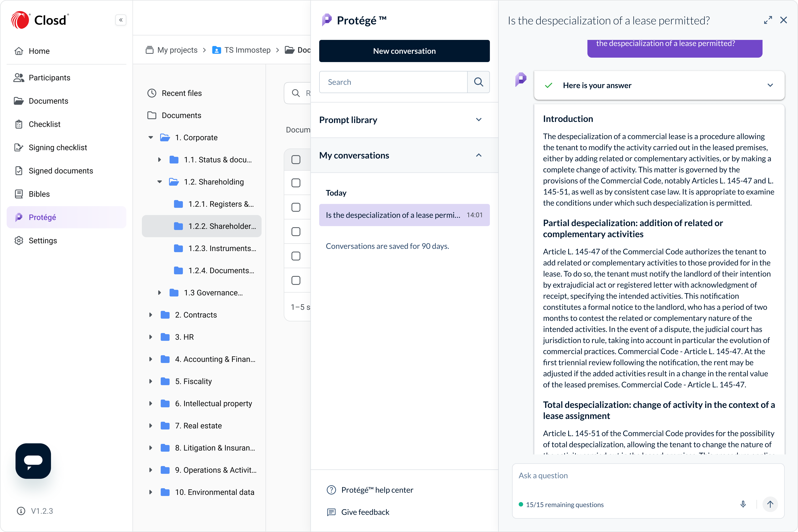The image size is (798, 532).
Task: Check the last document row checkbox
Action: [x=296, y=280]
